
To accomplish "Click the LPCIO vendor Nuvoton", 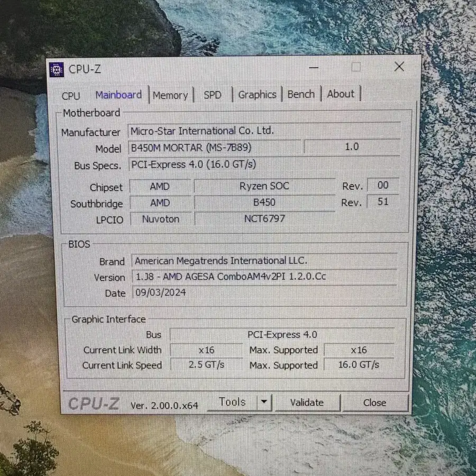I will [161, 219].
